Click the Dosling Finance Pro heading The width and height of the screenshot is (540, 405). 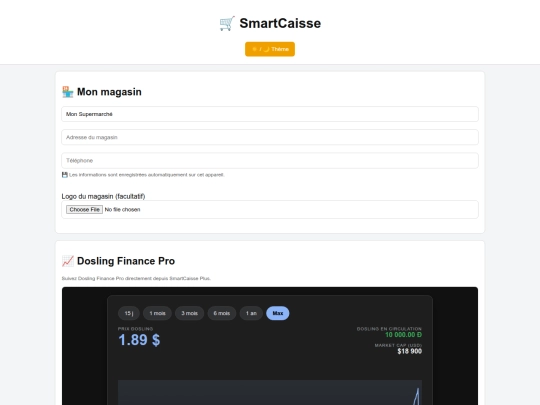pos(126,261)
